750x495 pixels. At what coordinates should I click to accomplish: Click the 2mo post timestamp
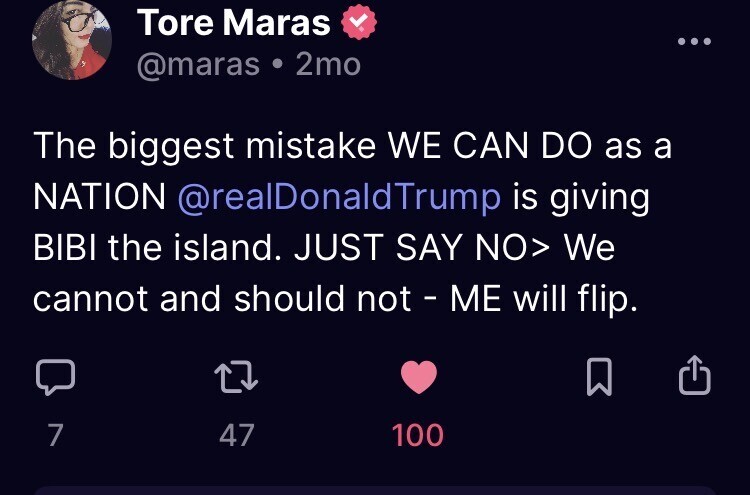tap(328, 65)
